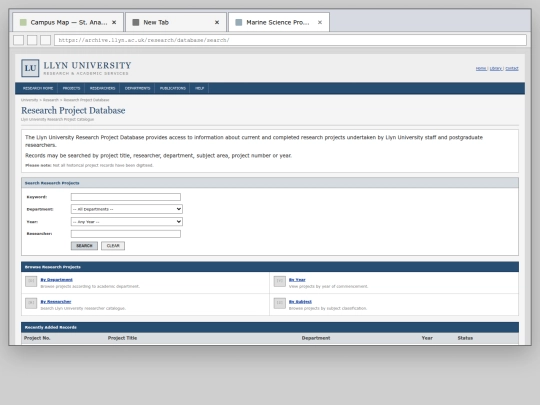Follow the University breadcrumb link

pyautogui.click(x=29, y=100)
